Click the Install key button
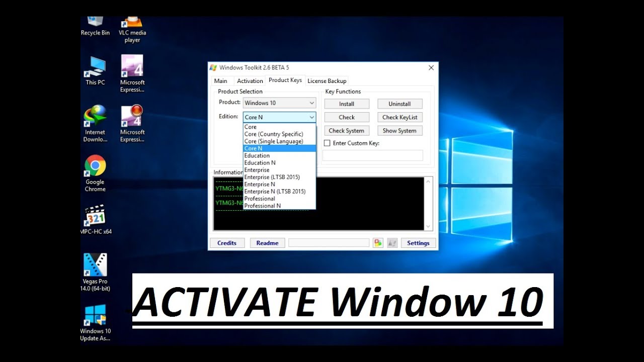Image resolution: width=644 pixels, height=362 pixels. [347, 104]
